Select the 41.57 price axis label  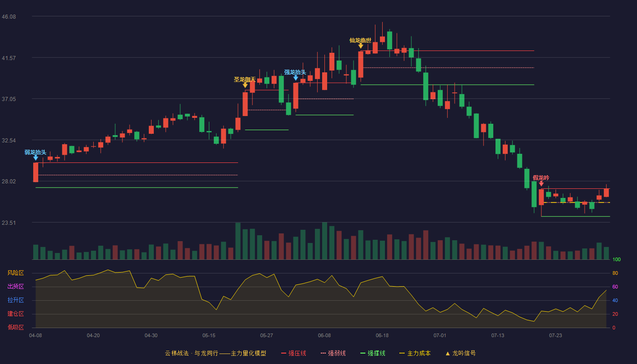coord(9,58)
